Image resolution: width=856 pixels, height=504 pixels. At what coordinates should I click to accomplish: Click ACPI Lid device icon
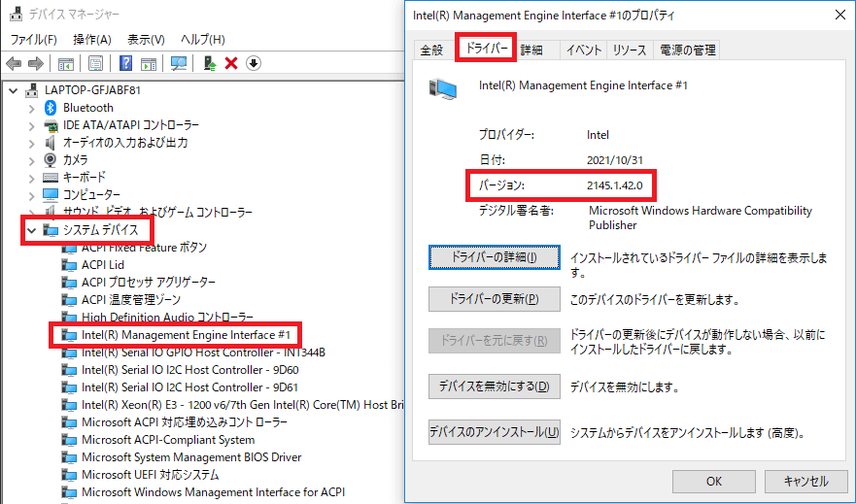69,265
